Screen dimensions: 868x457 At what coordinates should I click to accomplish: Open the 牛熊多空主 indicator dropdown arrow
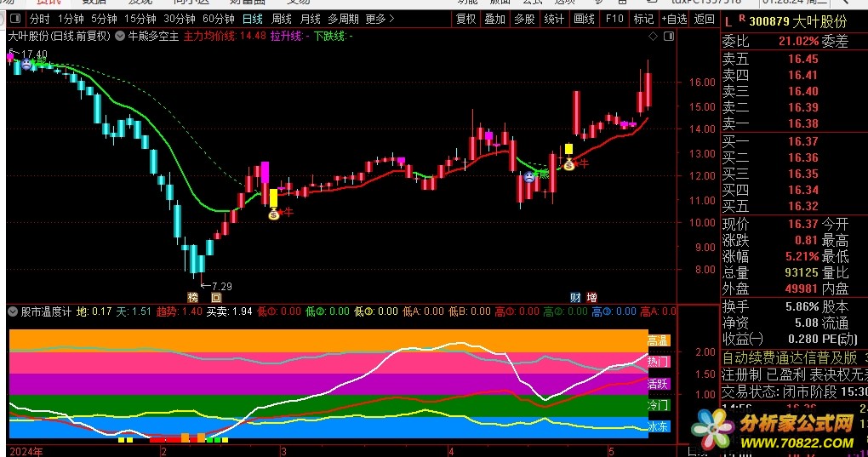tap(120, 37)
